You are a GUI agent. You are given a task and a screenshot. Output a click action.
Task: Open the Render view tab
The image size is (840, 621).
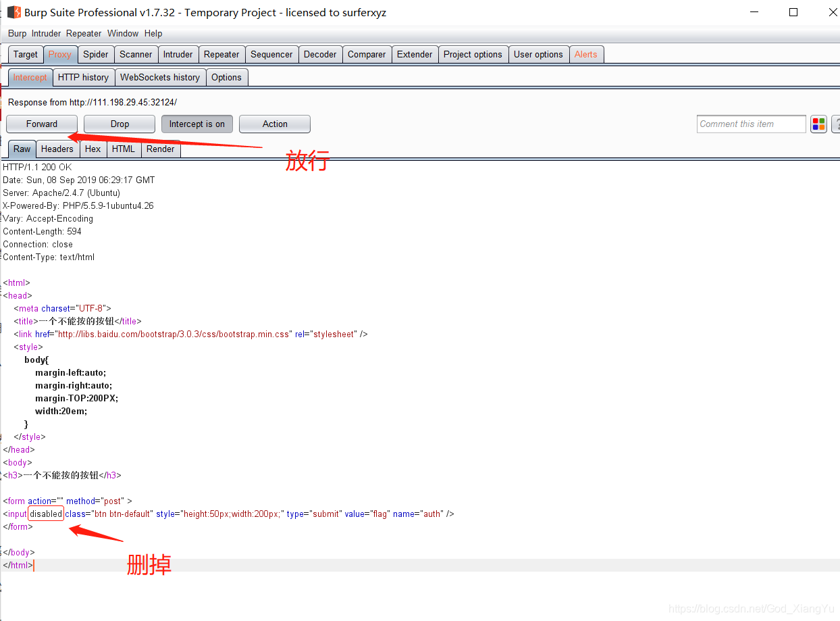click(161, 149)
